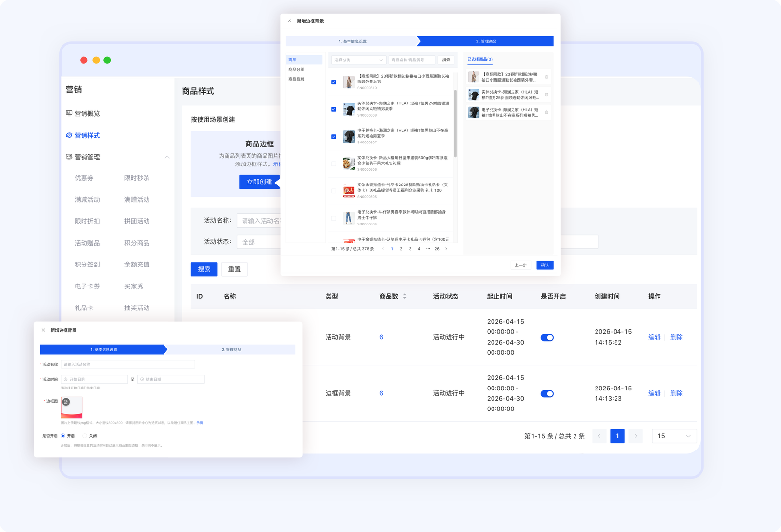This screenshot has height=532, width=781.
Task: Switch to the 商品分组 tab
Action: coord(296,69)
